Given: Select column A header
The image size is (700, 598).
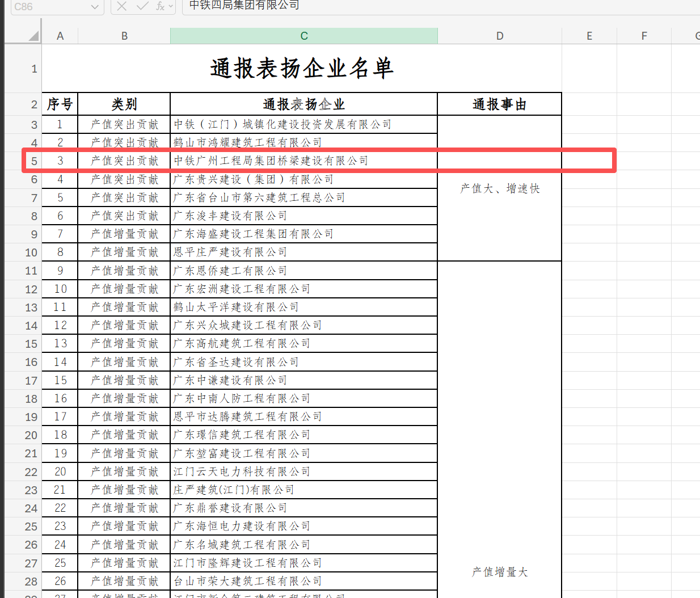Looking at the screenshot, I should point(60,36).
